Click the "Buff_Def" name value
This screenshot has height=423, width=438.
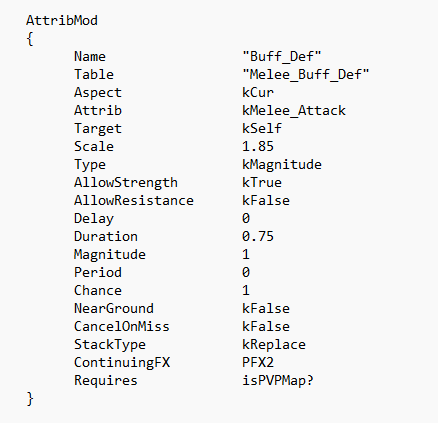click(282, 56)
